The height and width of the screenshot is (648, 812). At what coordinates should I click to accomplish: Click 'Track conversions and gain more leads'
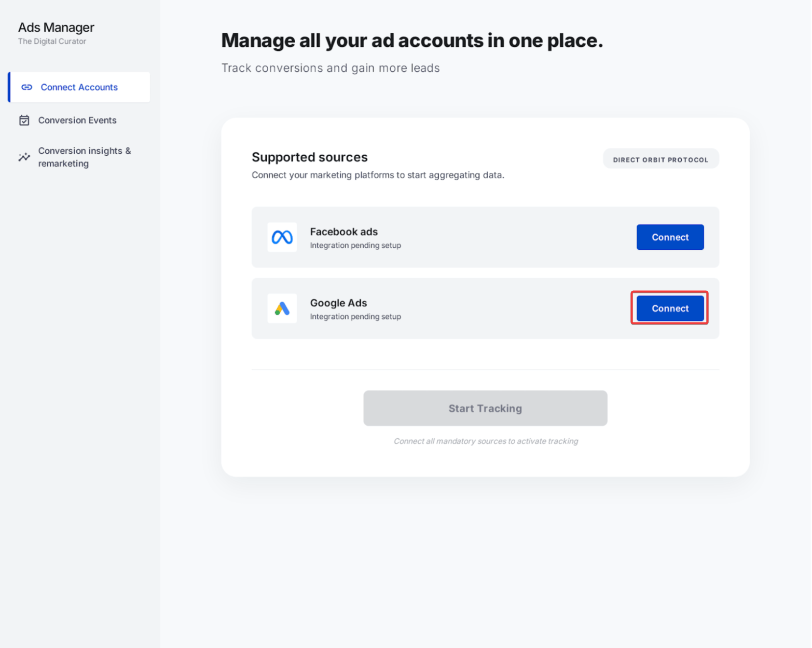(x=331, y=68)
